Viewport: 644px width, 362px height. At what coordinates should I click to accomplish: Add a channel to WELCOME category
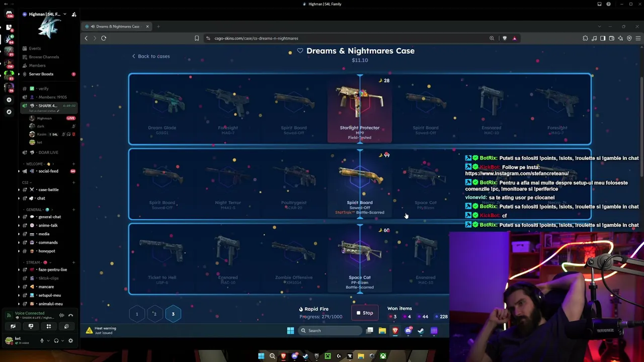73,164
